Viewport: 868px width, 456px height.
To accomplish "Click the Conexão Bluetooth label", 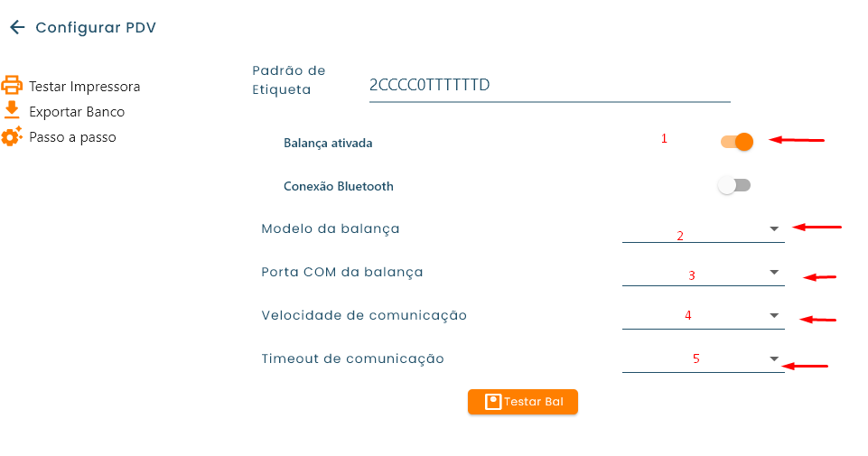I will (339, 187).
